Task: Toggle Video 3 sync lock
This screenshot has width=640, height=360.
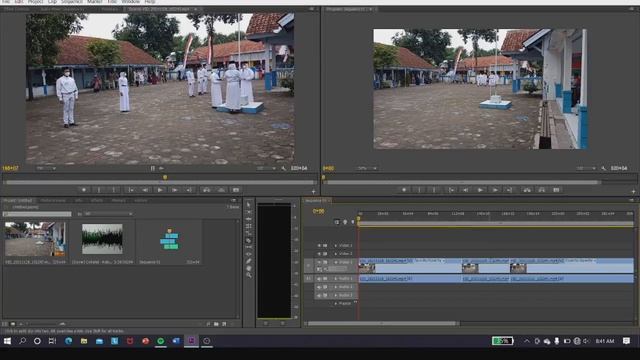Action: pyautogui.click(x=325, y=246)
